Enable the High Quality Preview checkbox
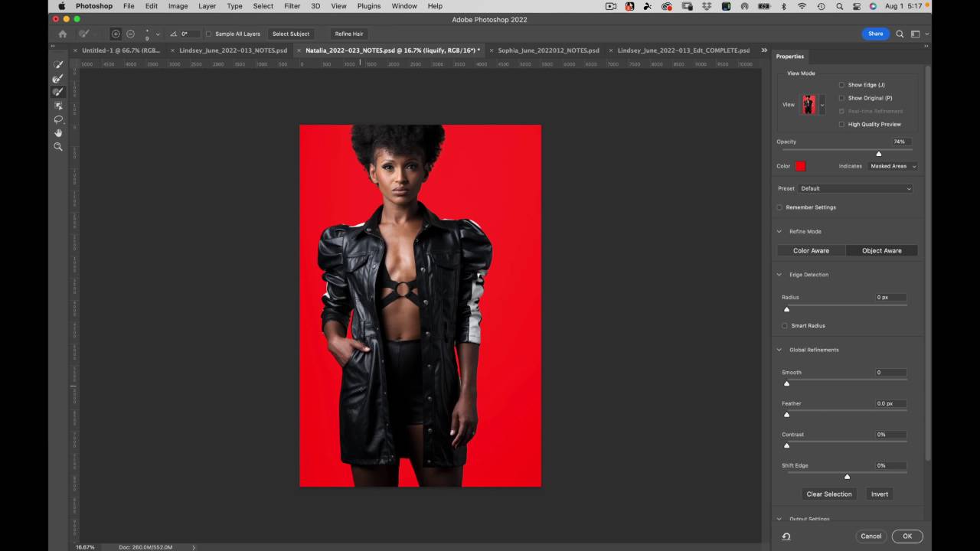This screenshot has width=980, height=551. (x=842, y=124)
